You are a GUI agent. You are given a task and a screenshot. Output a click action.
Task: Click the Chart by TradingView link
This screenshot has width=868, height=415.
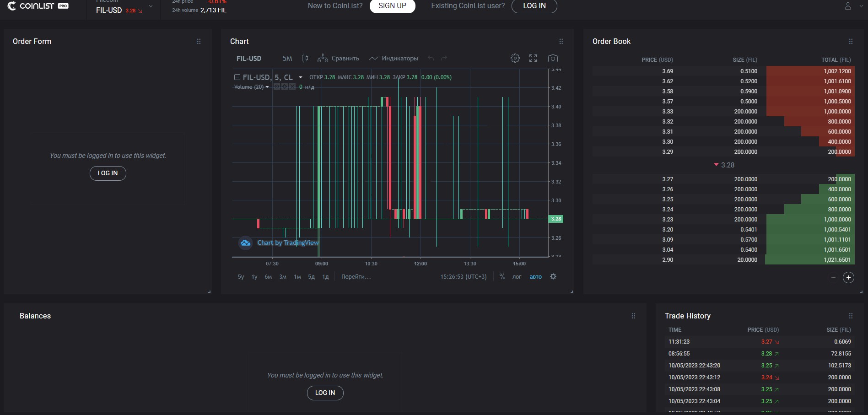pyautogui.click(x=288, y=243)
